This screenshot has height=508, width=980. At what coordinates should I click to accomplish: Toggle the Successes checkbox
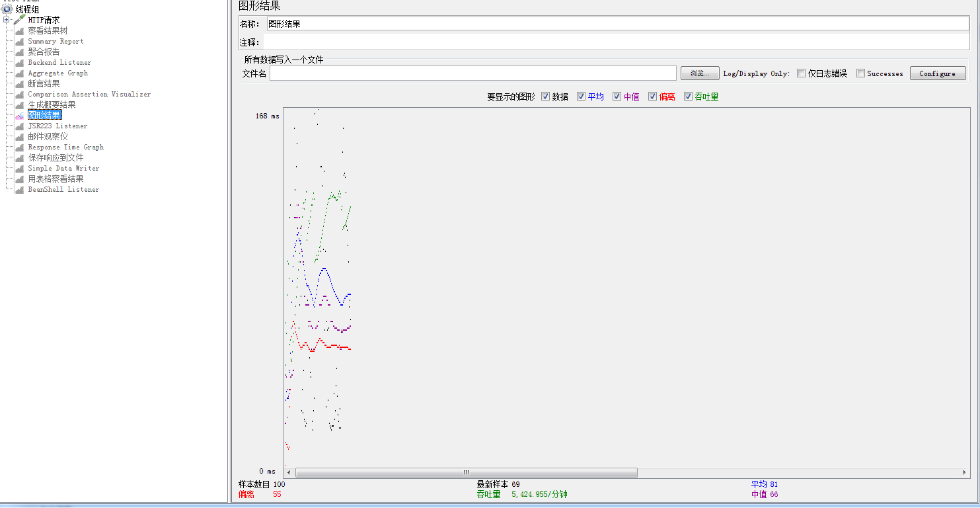coord(860,73)
